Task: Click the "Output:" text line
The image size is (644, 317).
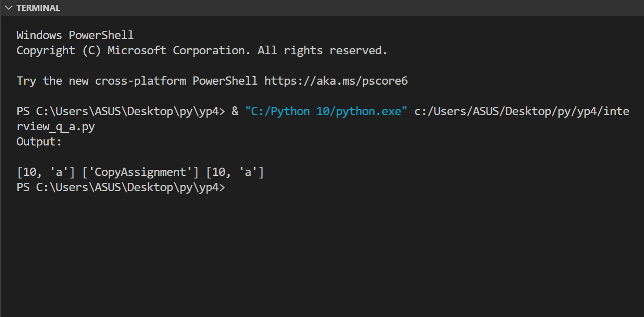Action: click(39, 142)
